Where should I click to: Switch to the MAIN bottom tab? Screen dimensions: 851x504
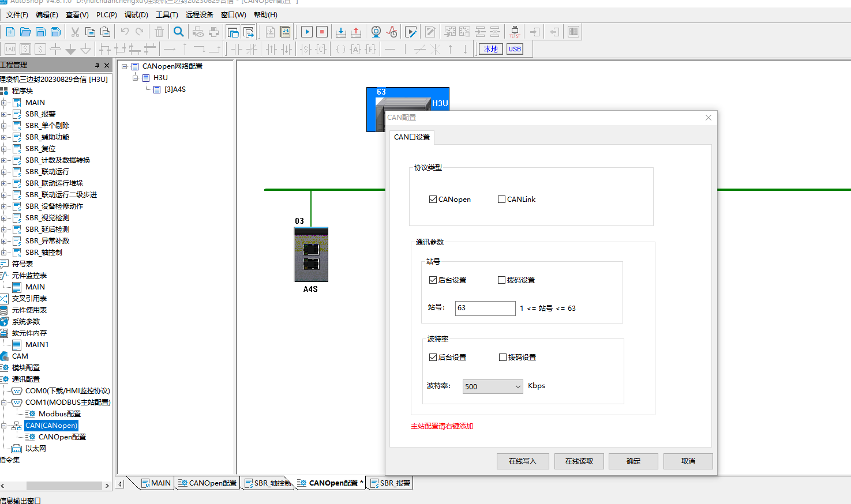tap(156, 483)
